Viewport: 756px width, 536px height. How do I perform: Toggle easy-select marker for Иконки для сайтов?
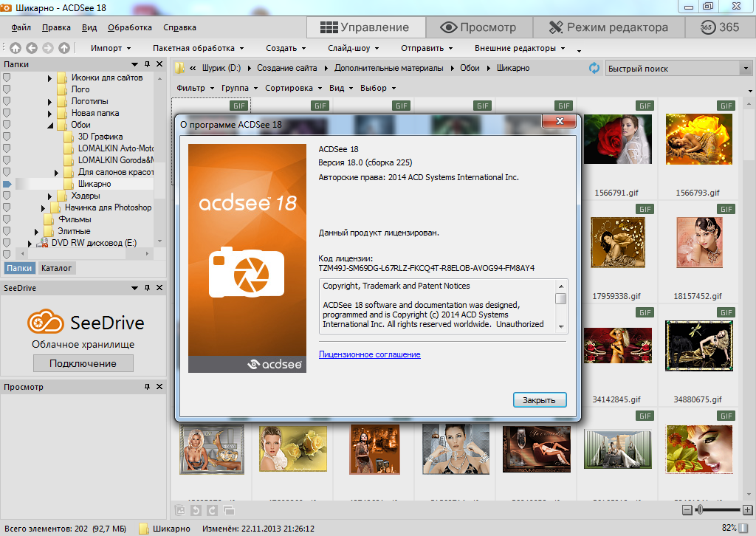[x=7, y=78]
